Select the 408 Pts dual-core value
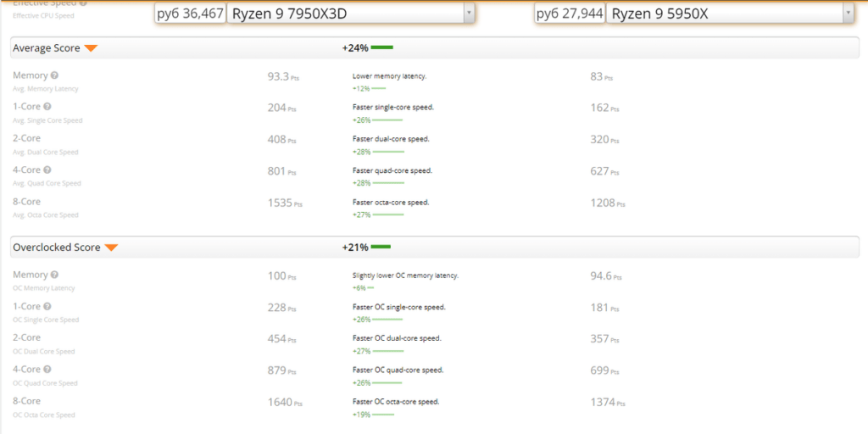The height and width of the screenshot is (434, 868). coord(281,140)
